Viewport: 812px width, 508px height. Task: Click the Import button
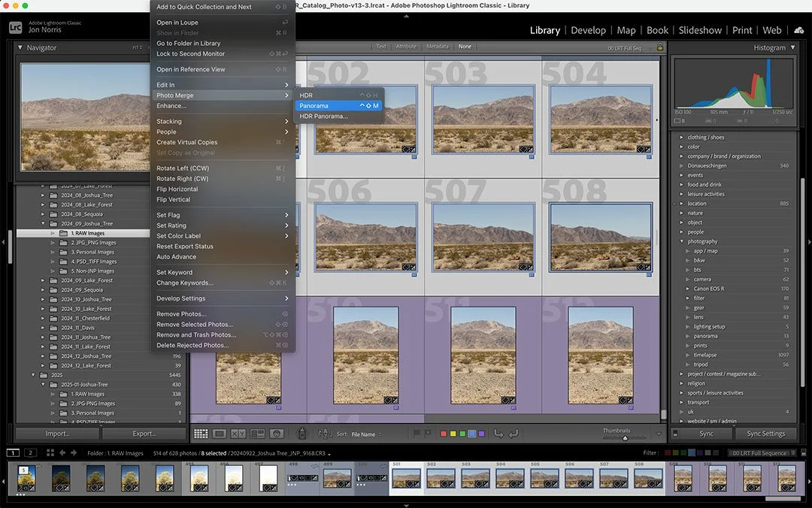coord(58,434)
